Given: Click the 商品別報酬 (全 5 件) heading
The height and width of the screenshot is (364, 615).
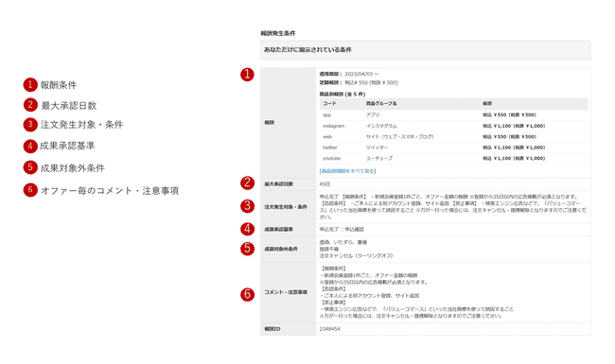Looking at the screenshot, I should (x=343, y=94).
